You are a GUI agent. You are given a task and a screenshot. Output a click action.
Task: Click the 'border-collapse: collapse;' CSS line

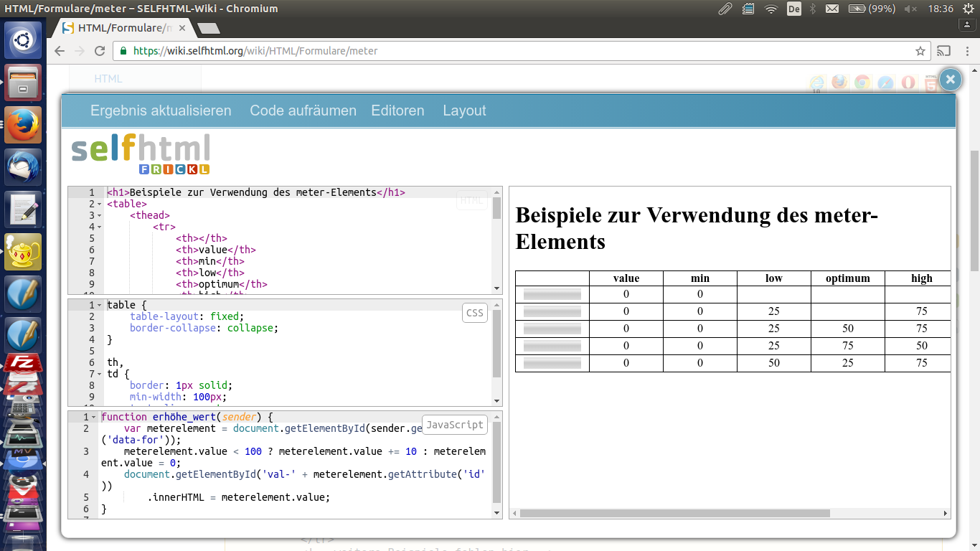[x=204, y=328]
